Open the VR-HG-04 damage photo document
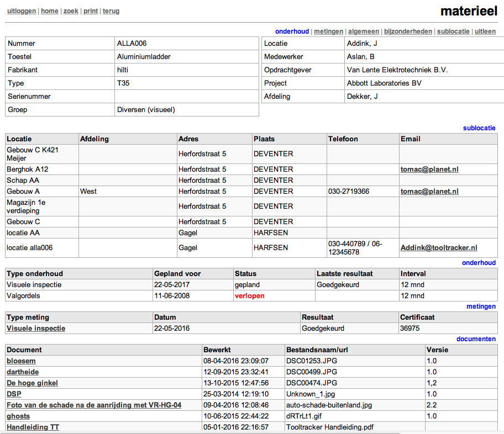This screenshot has height=434, width=504. point(94,405)
